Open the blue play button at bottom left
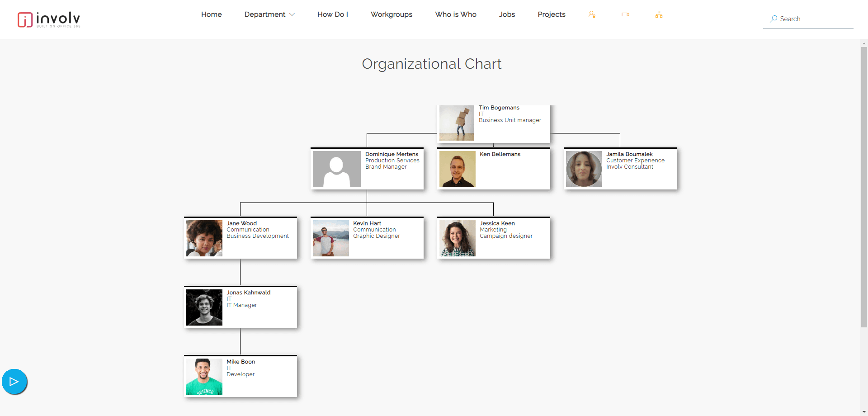Viewport: 868px width, 416px height. pos(14,381)
